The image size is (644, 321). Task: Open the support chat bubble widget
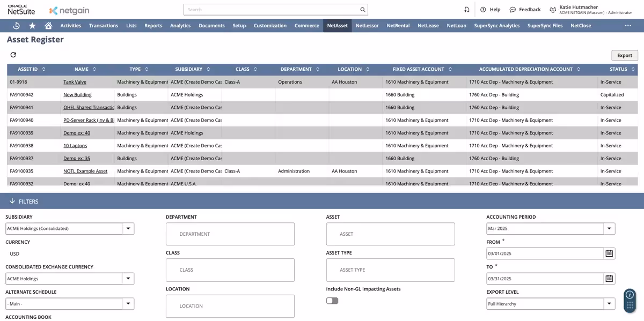(x=629, y=295)
